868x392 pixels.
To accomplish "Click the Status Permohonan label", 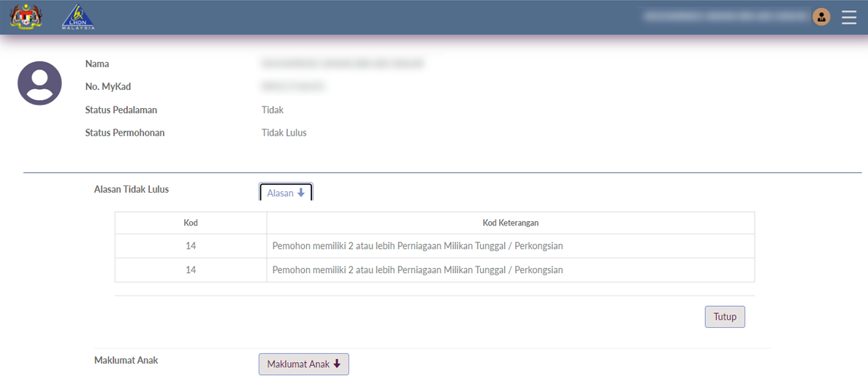I will pyautogui.click(x=124, y=133).
